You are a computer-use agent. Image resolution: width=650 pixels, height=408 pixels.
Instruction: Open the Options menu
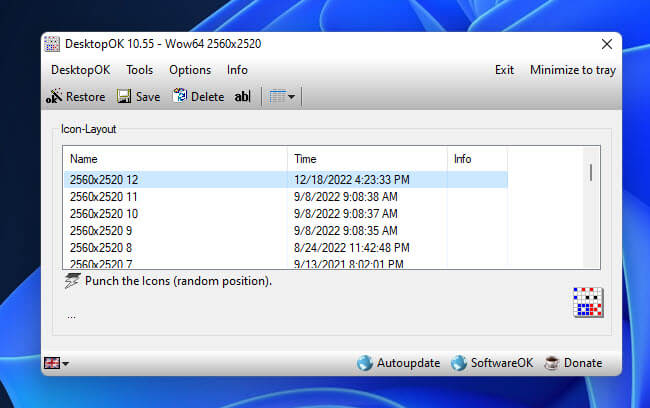pos(190,70)
